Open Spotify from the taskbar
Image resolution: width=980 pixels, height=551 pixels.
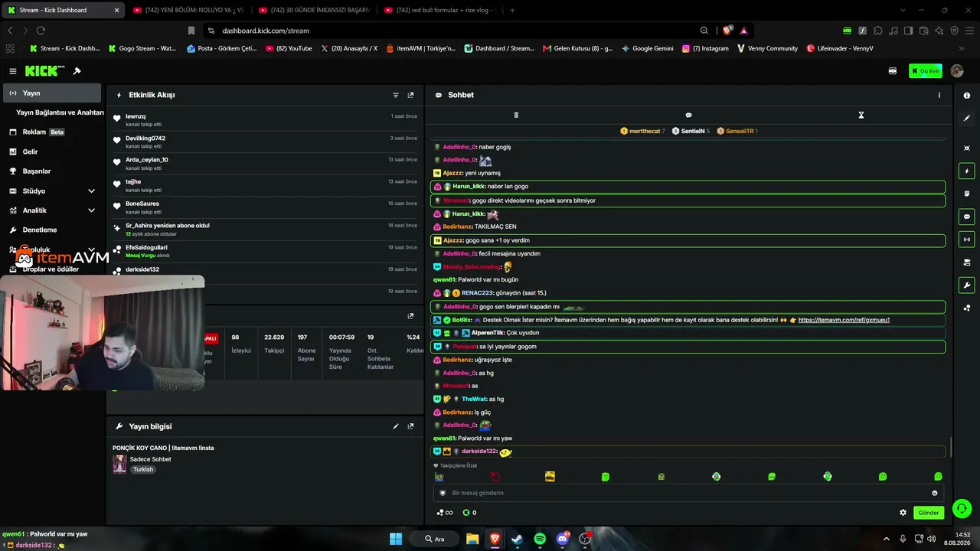pos(540,539)
